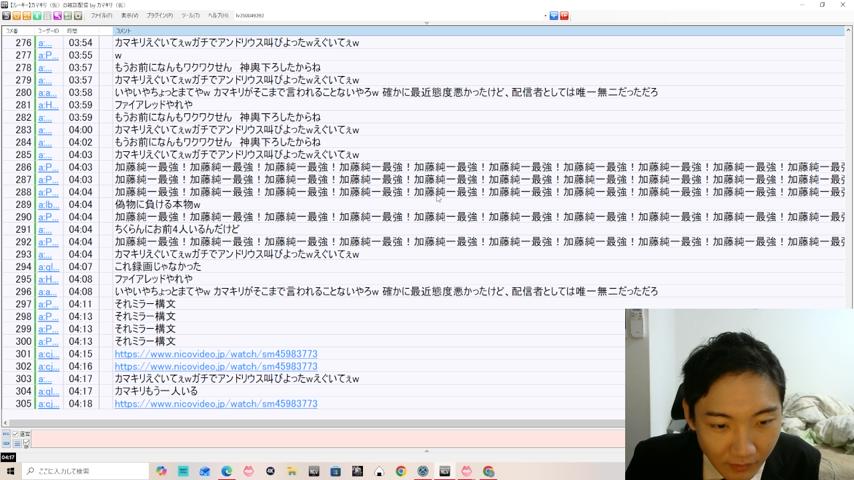This screenshot has height=480, width=854.
Task: Toggle the upper checkbox beside comment input
Action: pos(16,434)
